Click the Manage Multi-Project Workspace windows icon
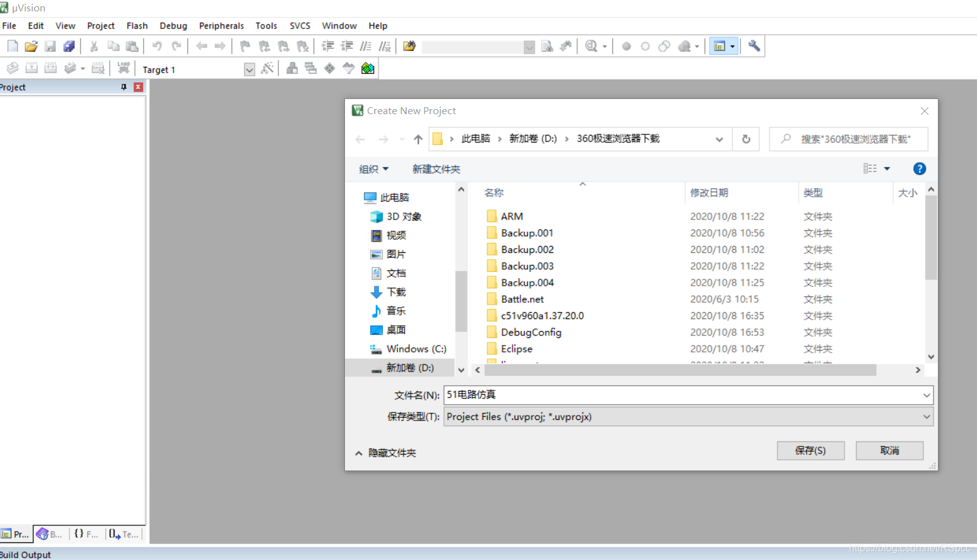Viewport: 977px width, 560px height. 310,68
